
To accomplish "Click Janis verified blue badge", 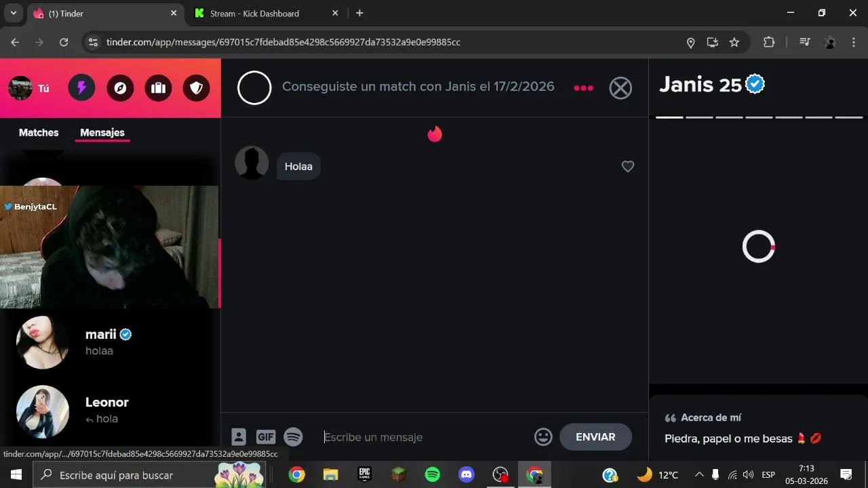I will coord(755,85).
